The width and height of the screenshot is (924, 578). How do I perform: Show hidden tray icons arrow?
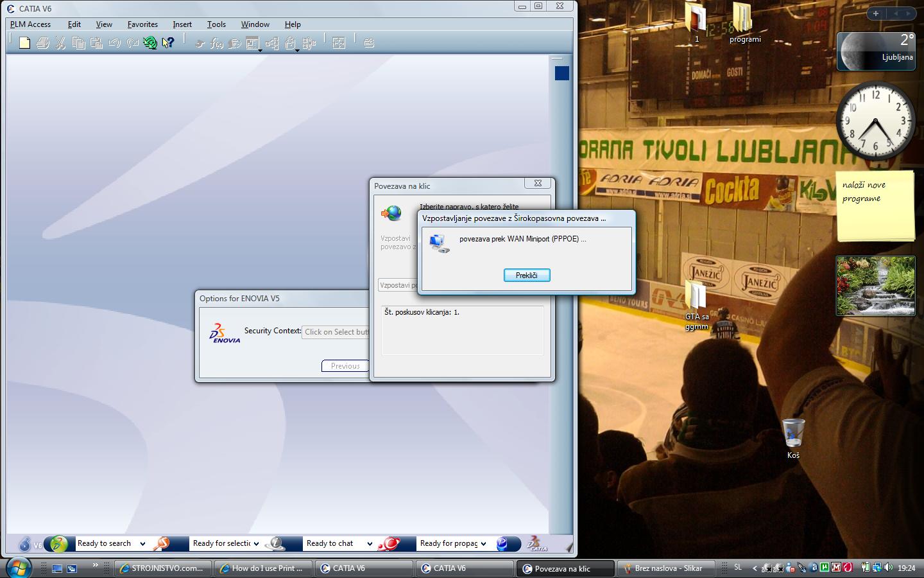coord(755,568)
